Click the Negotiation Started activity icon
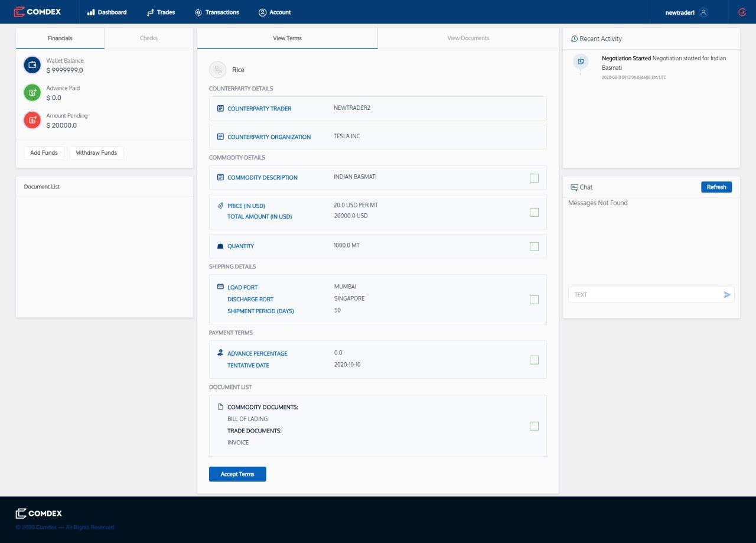Viewport: 756px width, 543px height. 581,61
